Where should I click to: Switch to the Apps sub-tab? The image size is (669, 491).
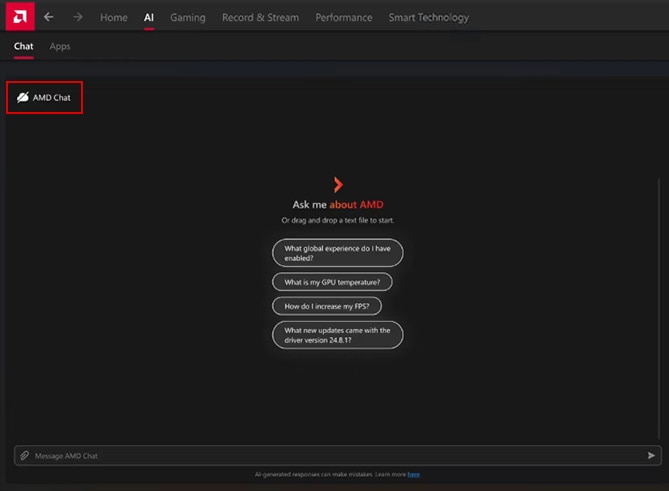click(x=60, y=46)
